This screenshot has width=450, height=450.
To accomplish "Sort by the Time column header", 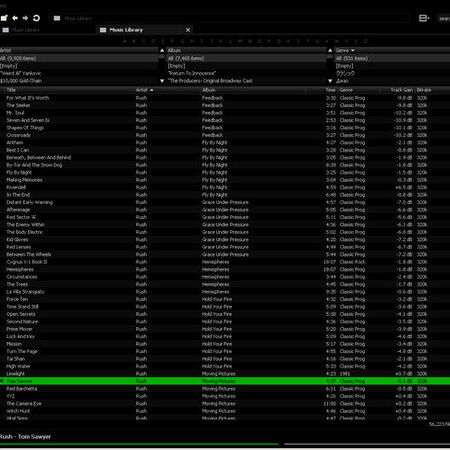I will (x=331, y=90).
